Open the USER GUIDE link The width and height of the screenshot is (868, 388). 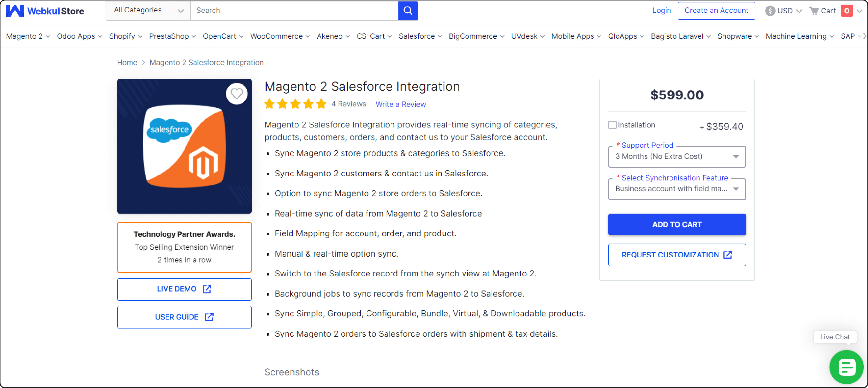coord(184,317)
